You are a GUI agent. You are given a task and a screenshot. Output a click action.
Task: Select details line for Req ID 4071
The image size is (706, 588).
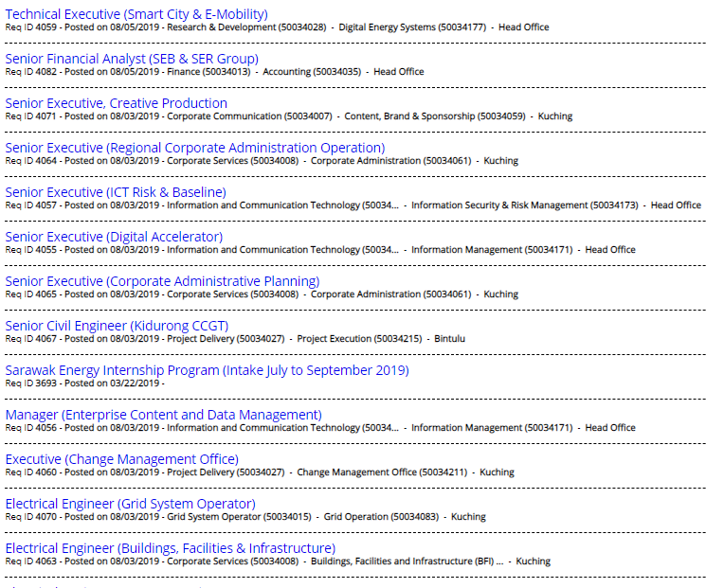coord(289,116)
